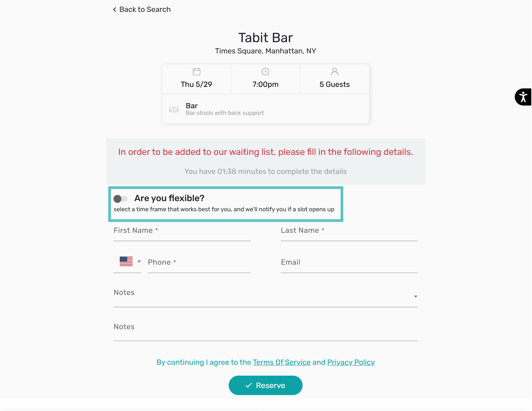Enable the 'Are you flexible?' toggle

click(121, 199)
